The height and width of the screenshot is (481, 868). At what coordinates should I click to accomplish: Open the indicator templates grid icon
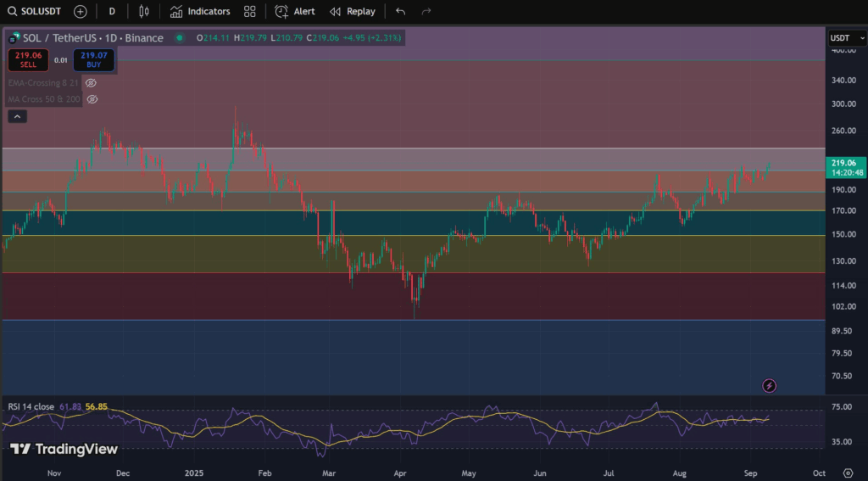(250, 11)
